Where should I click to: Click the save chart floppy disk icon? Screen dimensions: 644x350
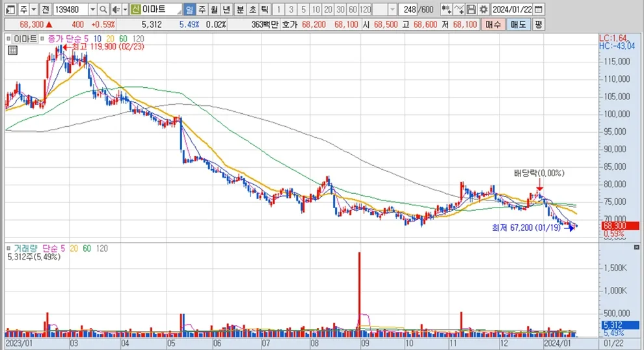point(471,10)
